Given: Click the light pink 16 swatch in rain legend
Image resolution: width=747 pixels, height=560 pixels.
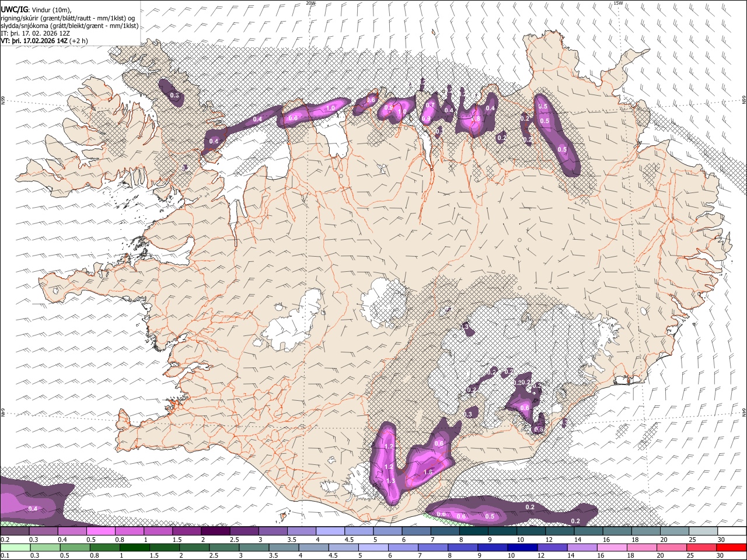Looking at the screenshot, I should [x=612, y=547].
